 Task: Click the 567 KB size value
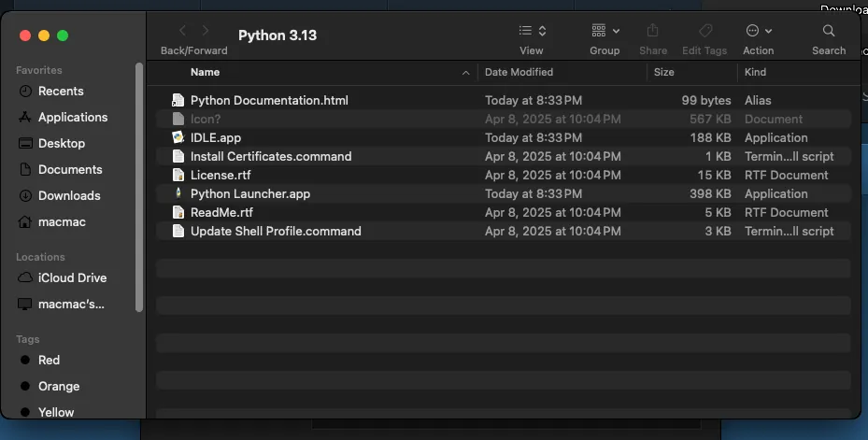(x=710, y=119)
